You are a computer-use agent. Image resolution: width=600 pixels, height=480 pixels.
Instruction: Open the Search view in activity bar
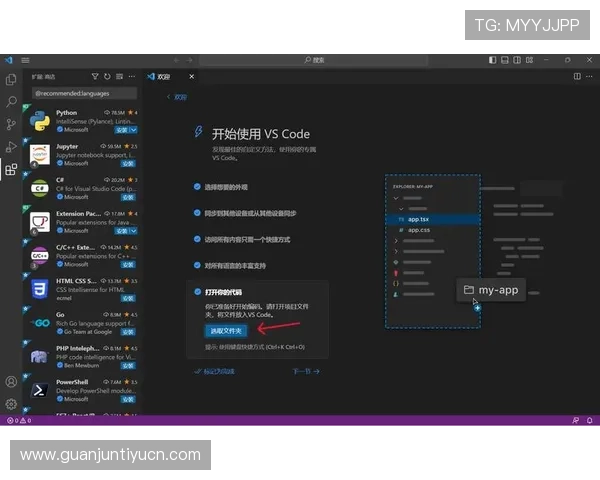[x=11, y=101]
